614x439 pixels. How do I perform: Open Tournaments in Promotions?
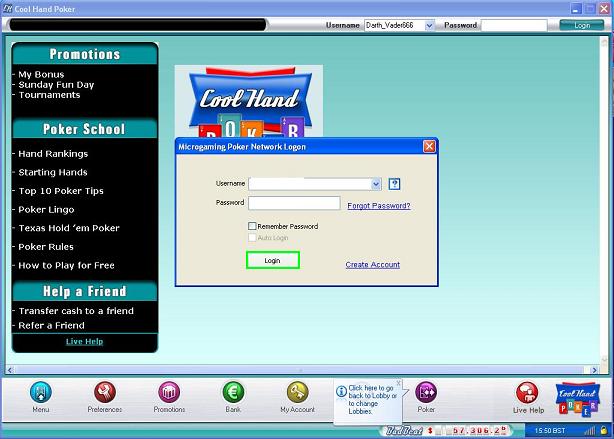pyautogui.click(x=49, y=95)
